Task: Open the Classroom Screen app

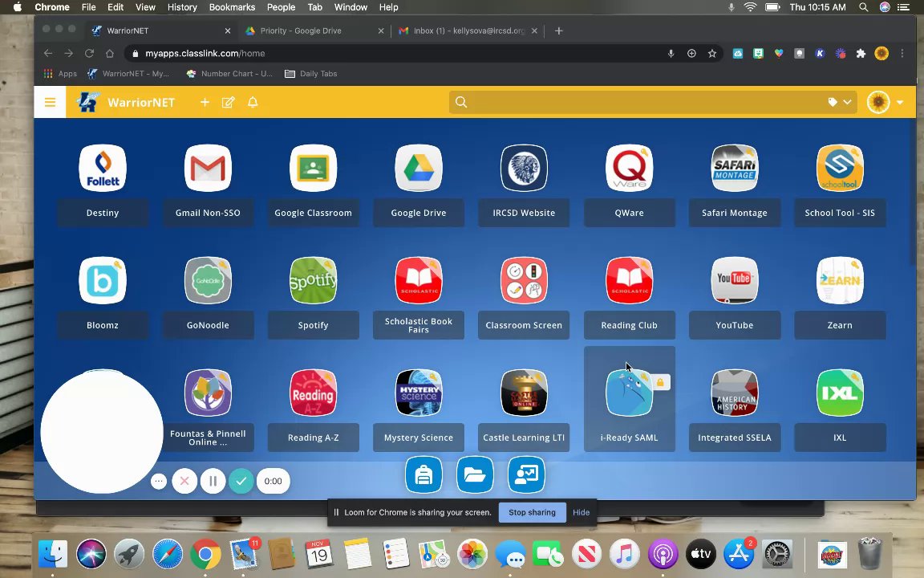Action: [524, 281]
